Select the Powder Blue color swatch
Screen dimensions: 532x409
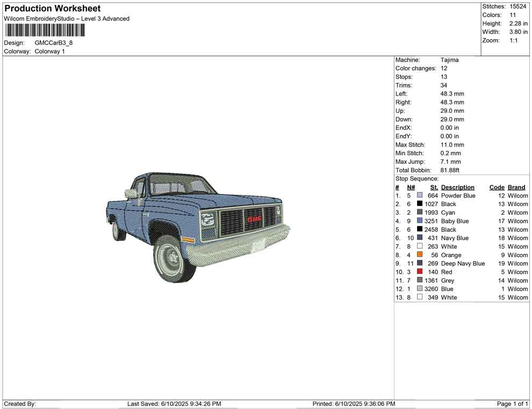[420, 196]
